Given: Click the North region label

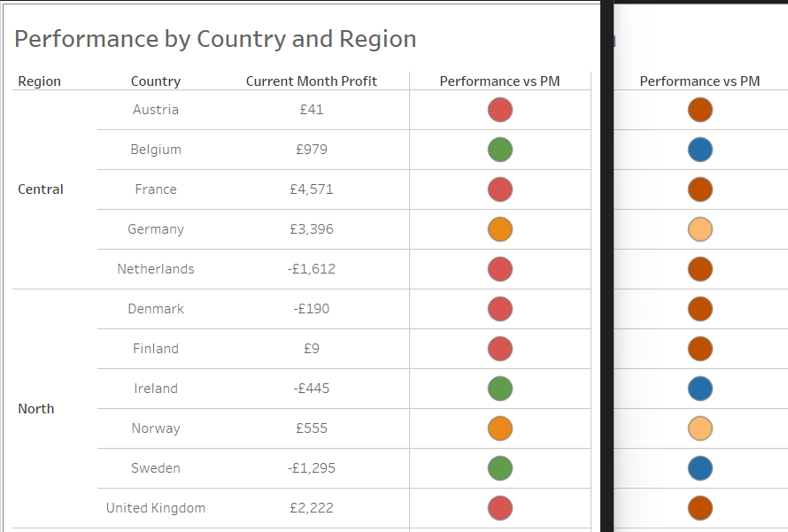Looking at the screenshot, I should click(36, 409).
